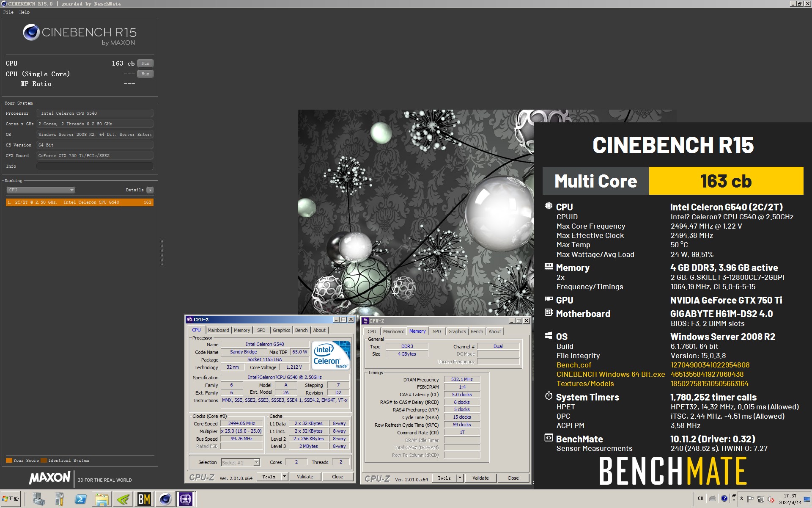Run the CPU Single Core test

[145, 74]
